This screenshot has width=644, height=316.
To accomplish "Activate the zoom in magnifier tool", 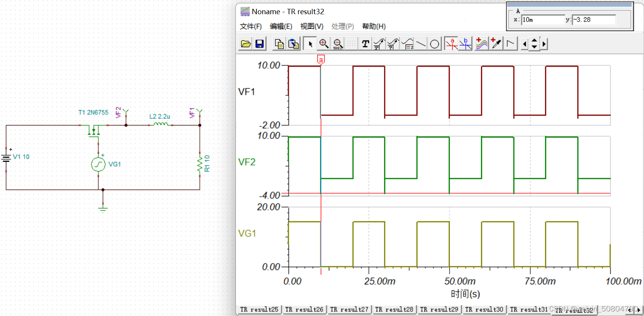I will (x=324, y=44).
